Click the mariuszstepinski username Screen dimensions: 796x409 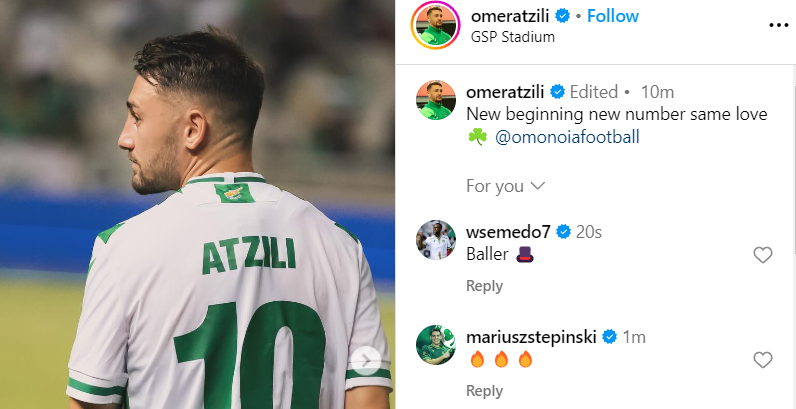(532, 337)
